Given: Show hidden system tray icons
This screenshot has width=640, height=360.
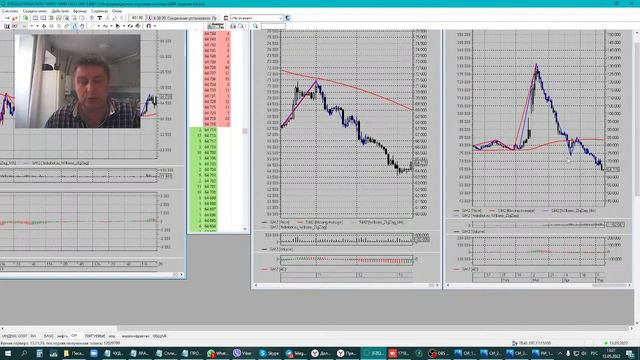Looking at the screenshot, I should click(560, 353).
